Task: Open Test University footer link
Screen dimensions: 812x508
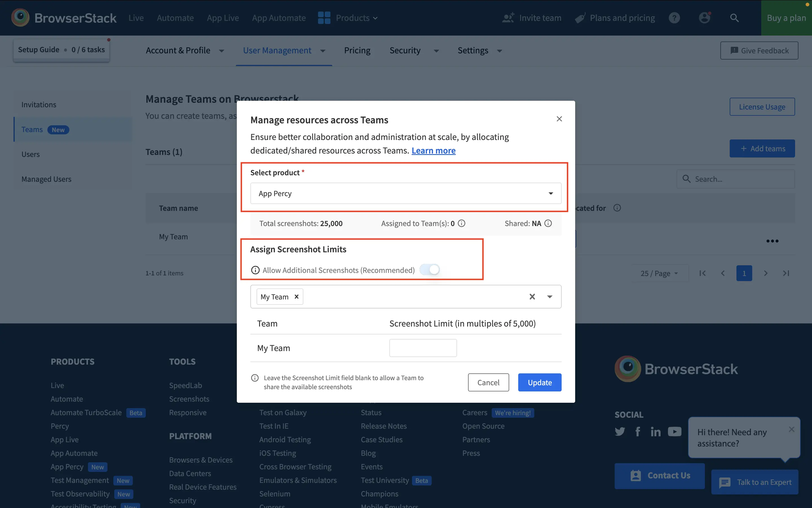Action: [385, 480]
